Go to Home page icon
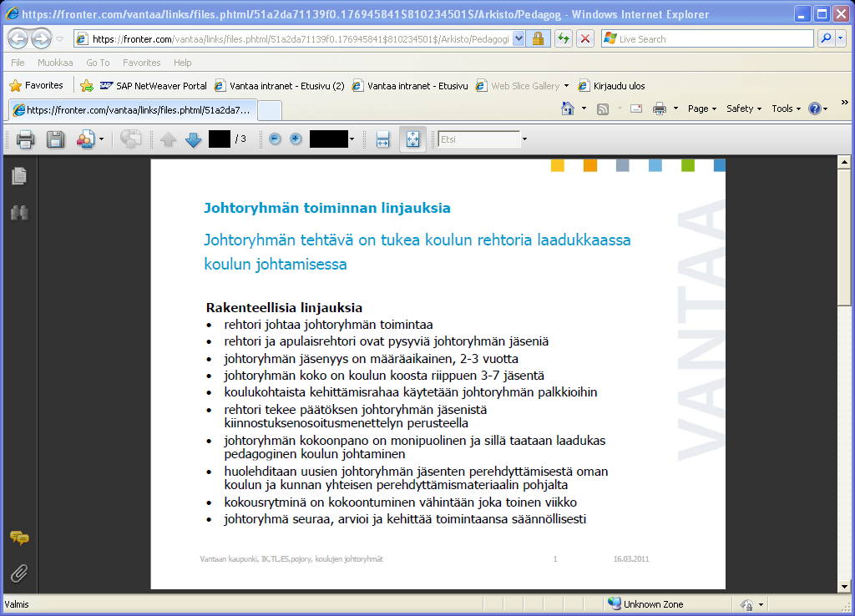 [568, 109]
